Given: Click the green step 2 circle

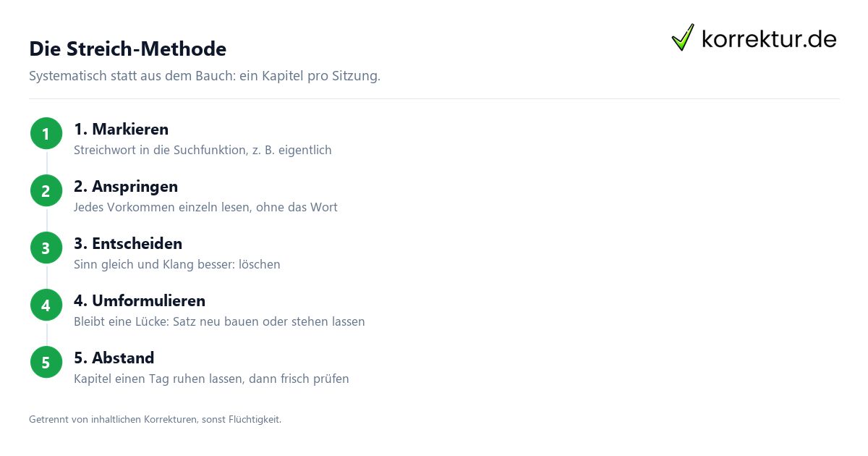Looking at the screenshot, I should tap(46, 191).
